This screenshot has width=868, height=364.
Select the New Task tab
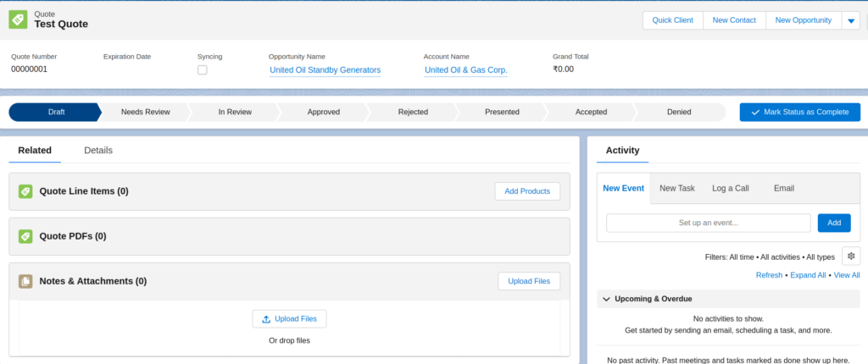pyautogui.click(x=676, y=188)
